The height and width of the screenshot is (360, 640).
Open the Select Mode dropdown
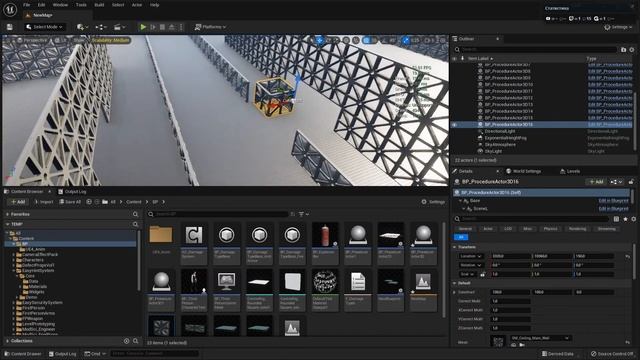tap(44, 27)
